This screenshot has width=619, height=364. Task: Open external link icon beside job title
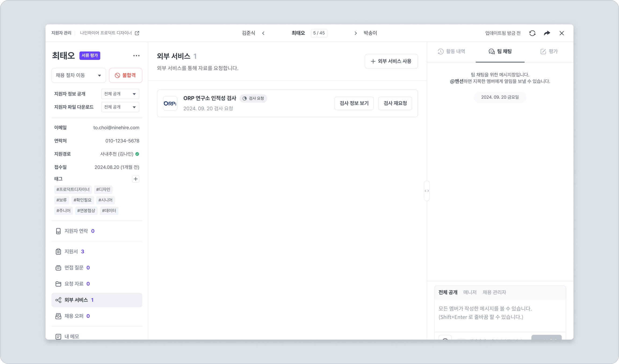click(137, 33)
